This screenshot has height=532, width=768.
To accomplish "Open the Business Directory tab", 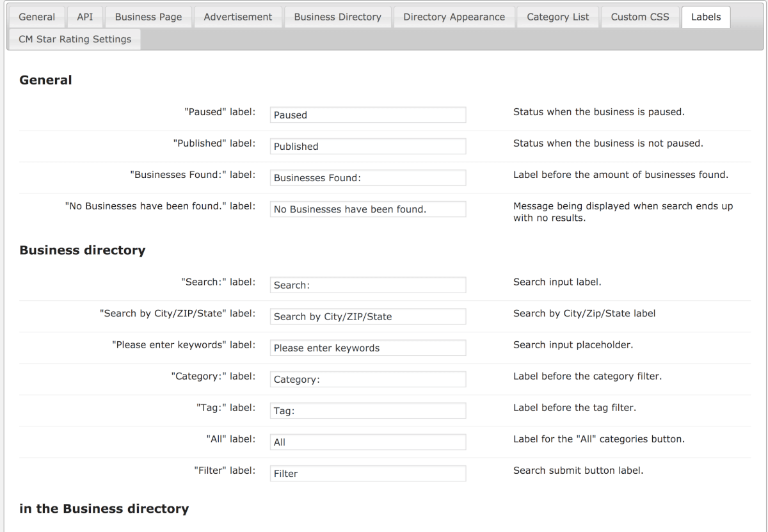I will coord(337,17).
